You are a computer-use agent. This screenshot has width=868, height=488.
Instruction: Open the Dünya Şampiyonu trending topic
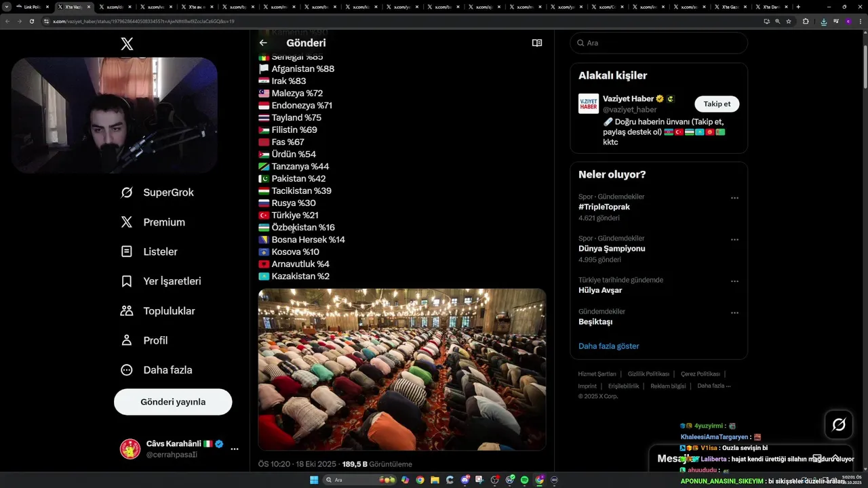point(612,249)
